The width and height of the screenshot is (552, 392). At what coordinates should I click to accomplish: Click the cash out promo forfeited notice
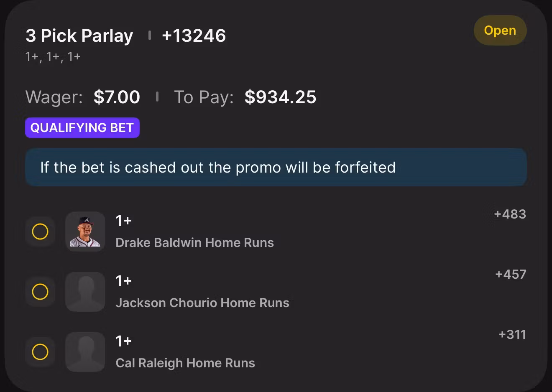[276, 167]
